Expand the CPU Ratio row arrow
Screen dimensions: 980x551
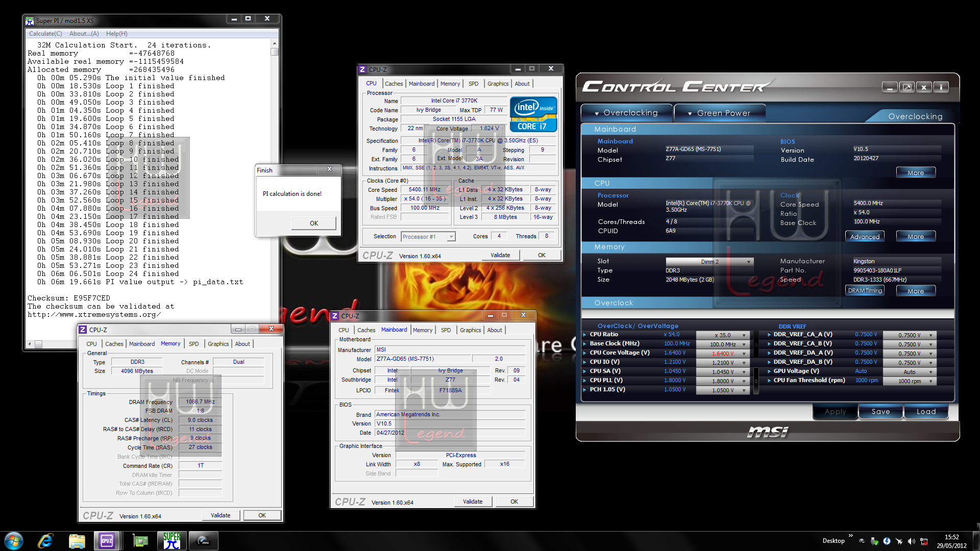(x=585, y=335)
